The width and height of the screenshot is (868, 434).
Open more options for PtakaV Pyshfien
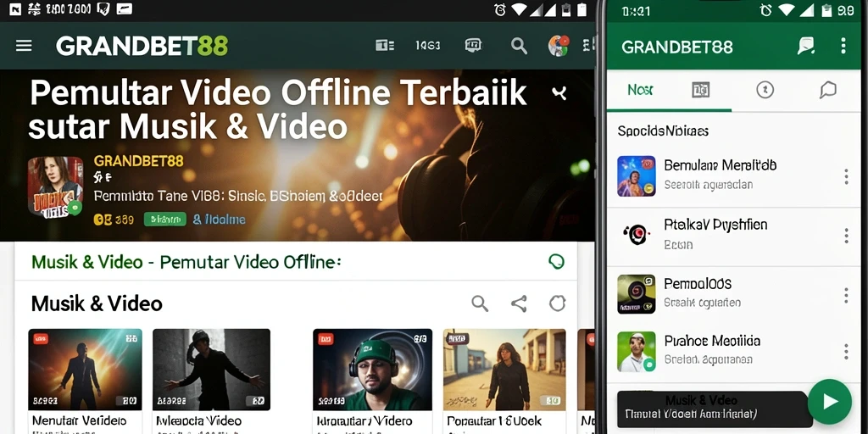tap(846, 236)
